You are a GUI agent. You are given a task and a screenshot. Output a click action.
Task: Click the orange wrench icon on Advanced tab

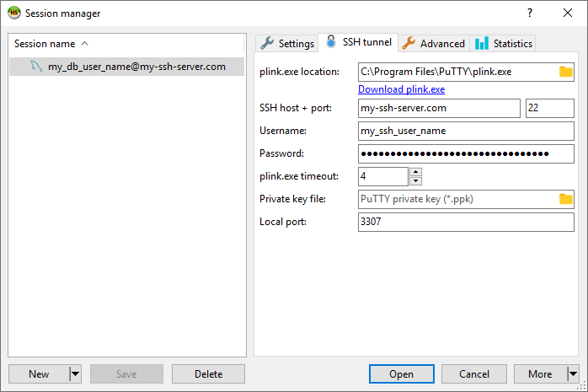pyautogui.click(x=409, y=44)
